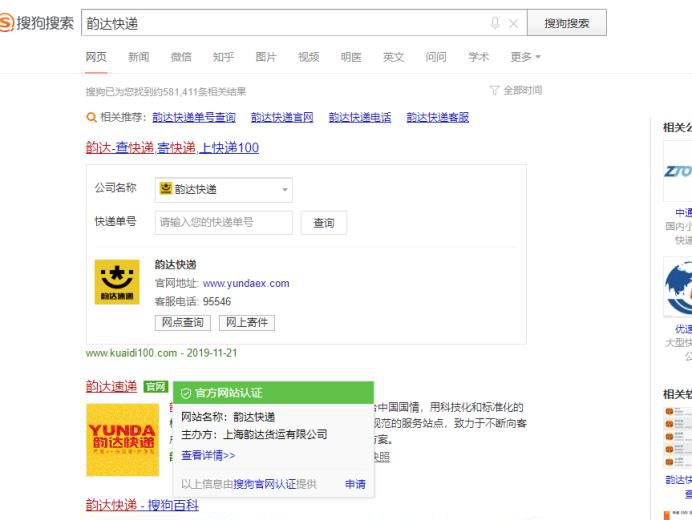The width and height of the screenshot is (692, 520).
Task: Open the 知乎 tab
Action: (223, 57)
